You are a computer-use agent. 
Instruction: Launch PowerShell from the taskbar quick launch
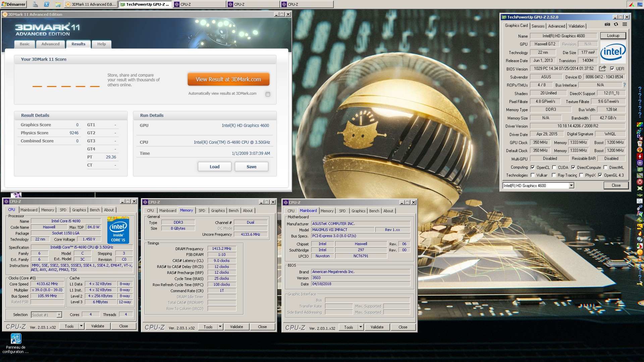click(x=47, y=4)
